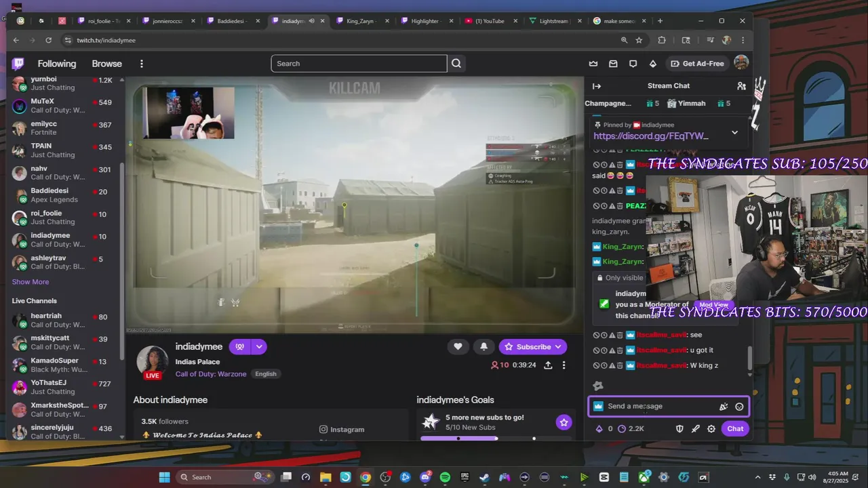Viewport: 868px width, 488px height.
Task: Expand followed channels with Show More
Action: [31, 282]
